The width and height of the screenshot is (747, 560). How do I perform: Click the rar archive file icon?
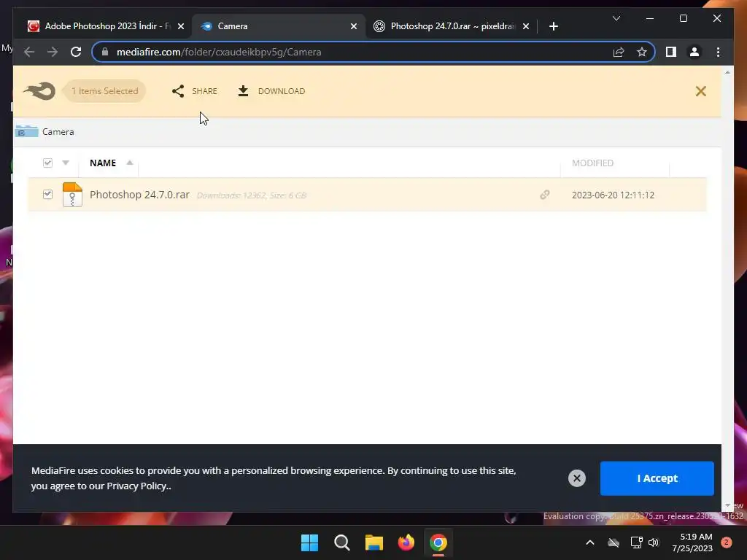(x=72, y=194)
